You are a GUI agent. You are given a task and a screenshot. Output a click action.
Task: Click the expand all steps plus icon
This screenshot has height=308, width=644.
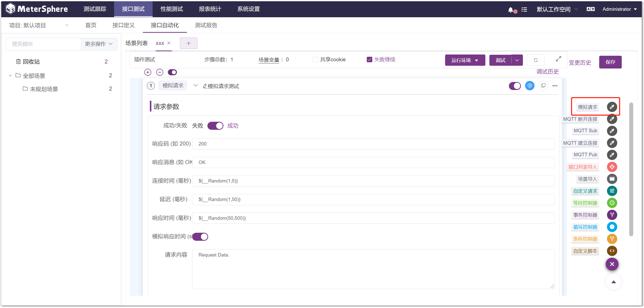coord(148,72)
